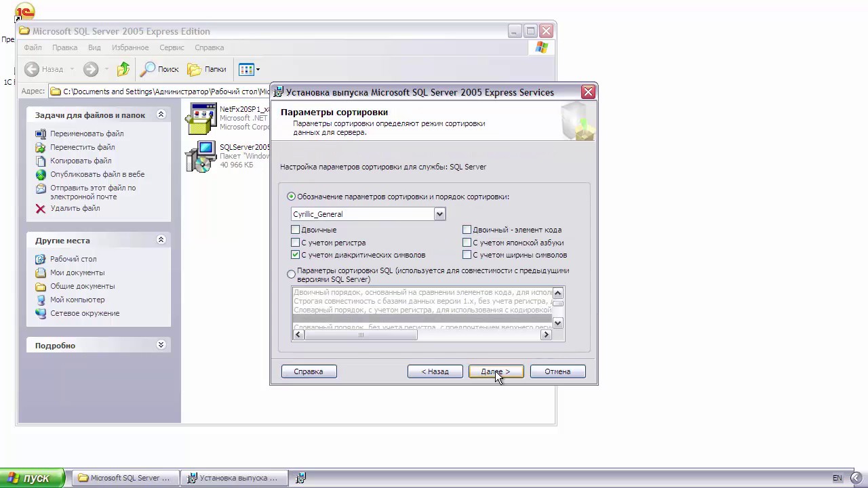The image size is (868, 488).
Task: Enable the Двоичные checkbox
Action: pos(295,230)
